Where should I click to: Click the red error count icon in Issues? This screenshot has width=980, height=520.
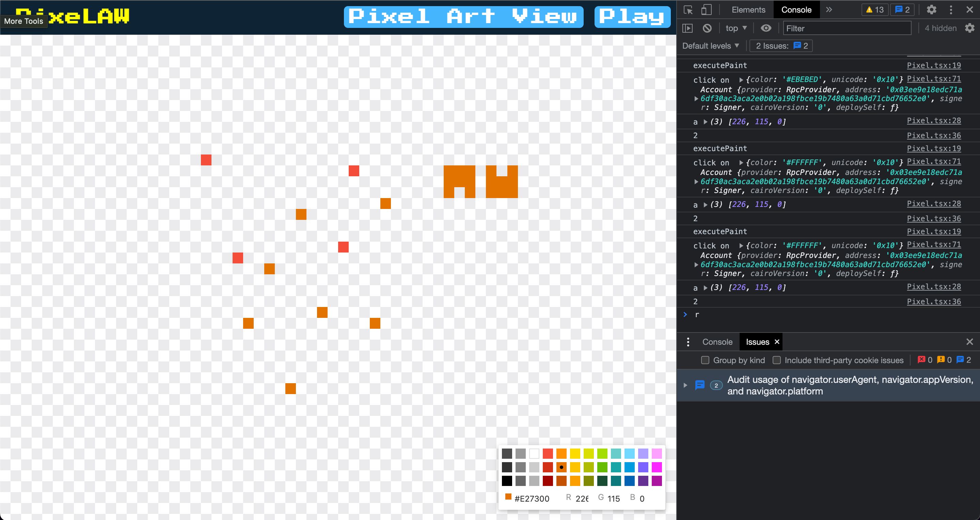click(x=921, y=360)
